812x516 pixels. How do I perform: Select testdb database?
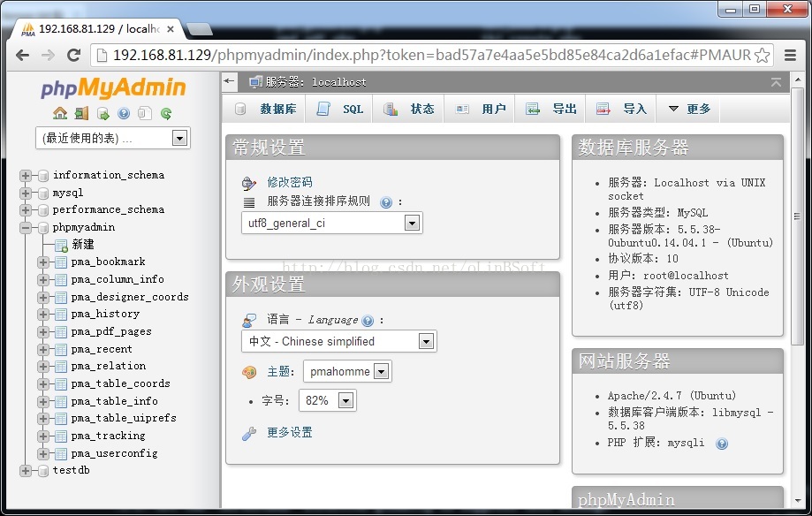72,470
